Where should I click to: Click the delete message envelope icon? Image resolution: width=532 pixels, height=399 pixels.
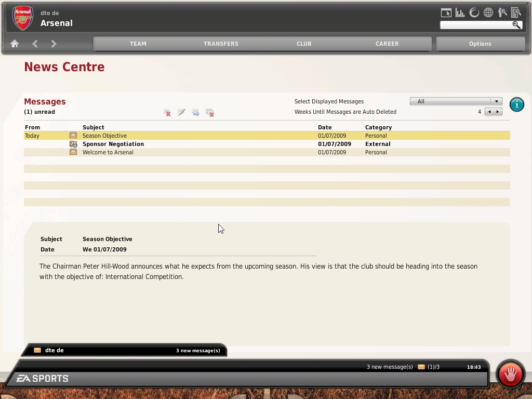tap(167, 113)
